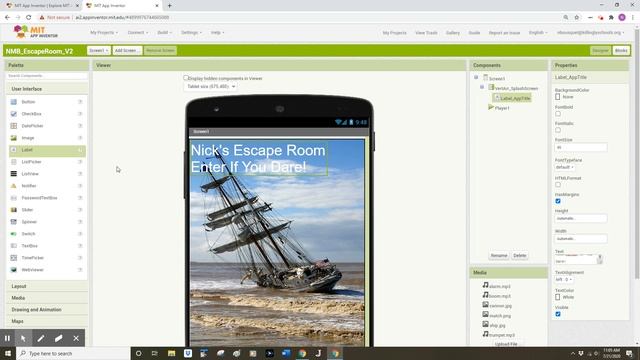Collapse the Screen1 tree node

click(476, 77)
